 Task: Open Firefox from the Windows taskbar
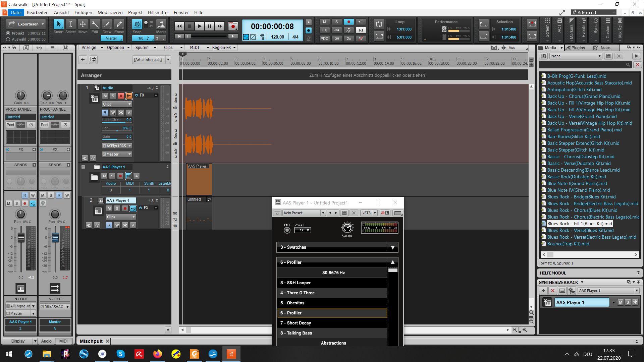pyautogui.click(x=157, y=354)
